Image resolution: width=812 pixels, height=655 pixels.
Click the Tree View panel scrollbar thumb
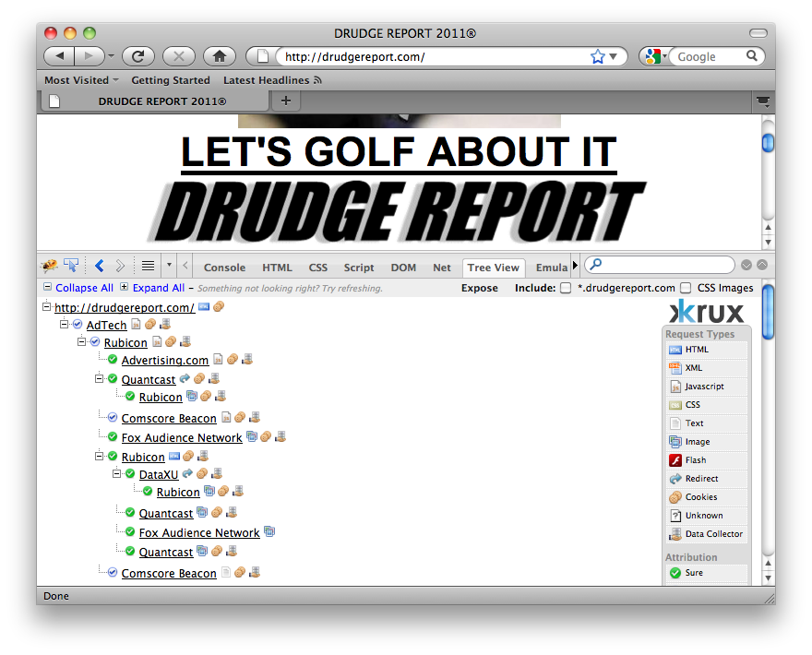769,312
